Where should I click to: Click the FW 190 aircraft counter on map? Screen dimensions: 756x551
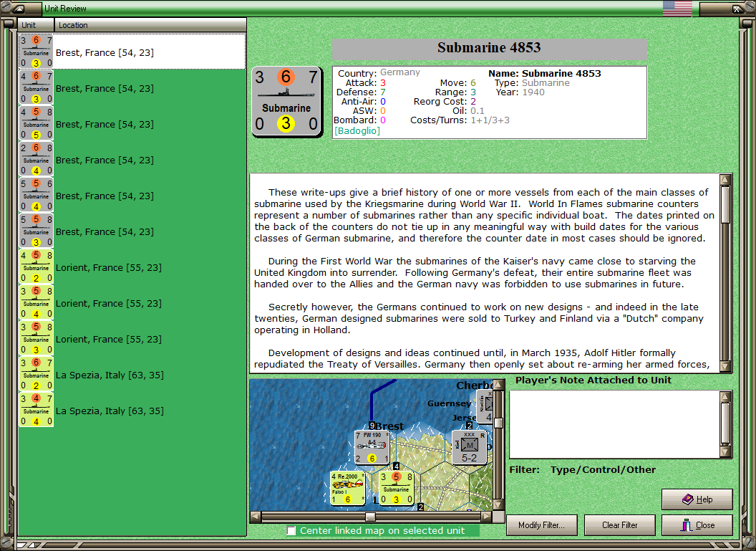[372, 447]
